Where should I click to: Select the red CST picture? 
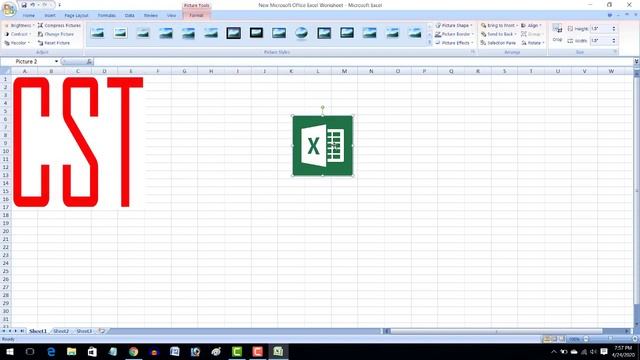pos(78,142)
